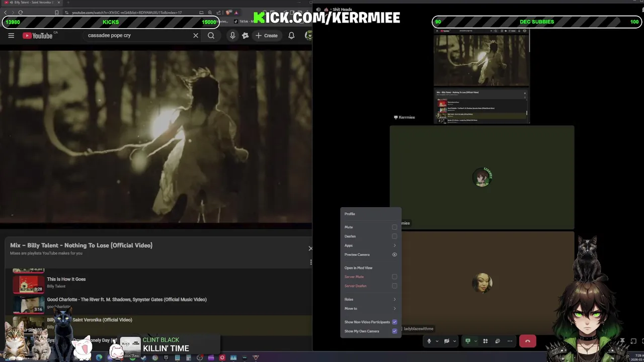
Task: Enable Server Mute checkbox
Action: (x=394, y=277)
